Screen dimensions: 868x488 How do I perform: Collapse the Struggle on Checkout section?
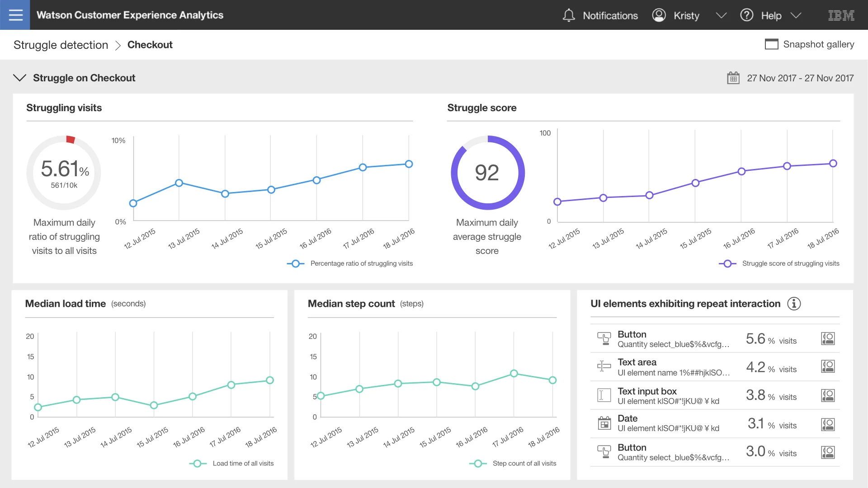click(x=19, y=78)
